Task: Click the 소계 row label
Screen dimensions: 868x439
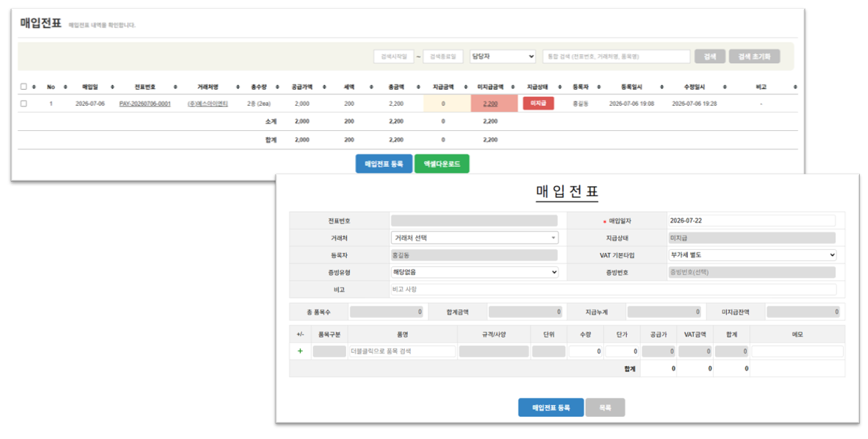Action: pos(270,121)
